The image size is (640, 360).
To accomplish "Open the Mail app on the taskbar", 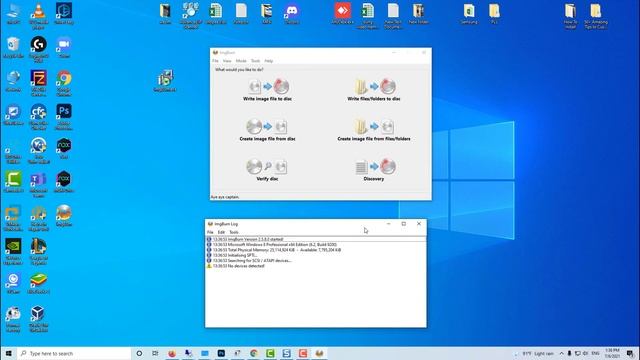I will 204,353.
